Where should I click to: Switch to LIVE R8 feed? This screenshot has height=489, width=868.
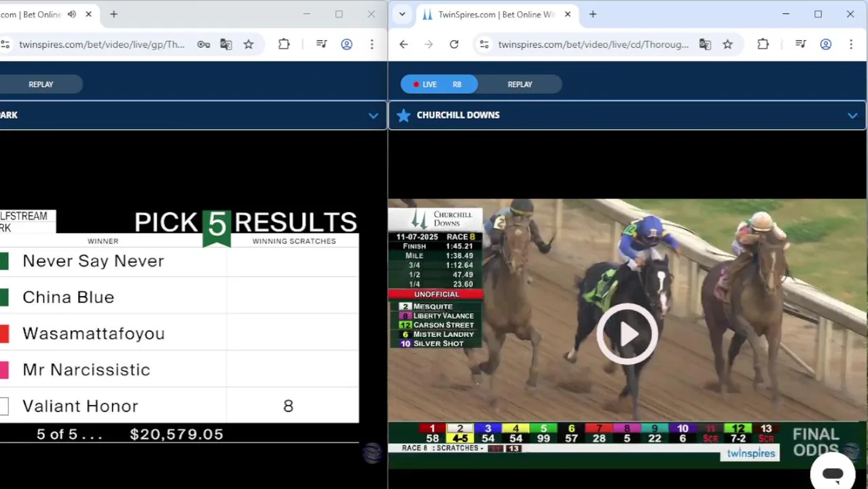[x=439, y=84]
